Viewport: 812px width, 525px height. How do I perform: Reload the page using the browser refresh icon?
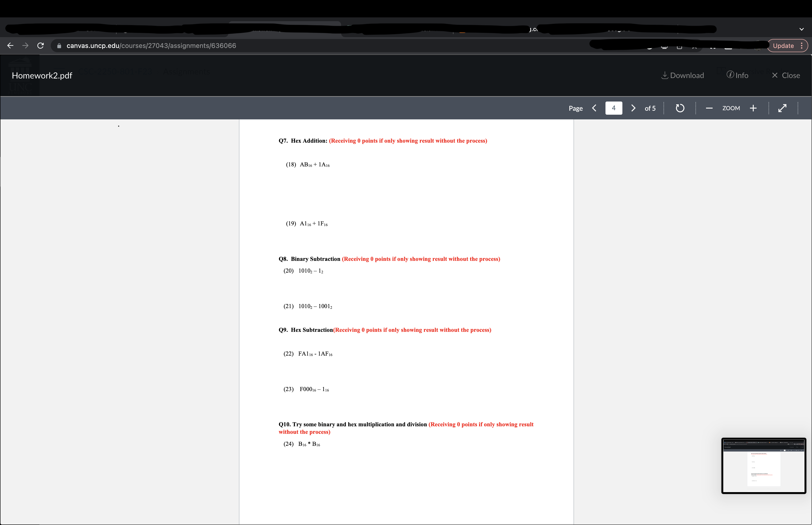[x=41, y=46]
